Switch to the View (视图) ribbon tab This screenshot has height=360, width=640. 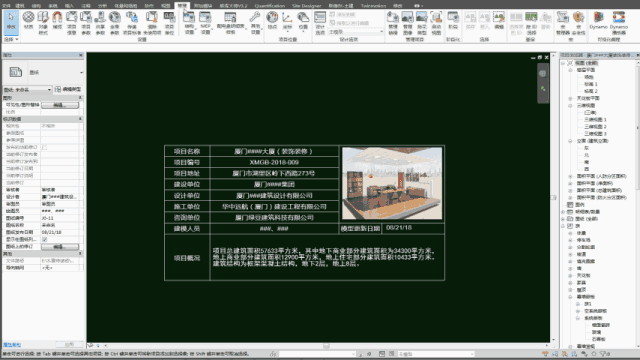click(x=165, y=6)
